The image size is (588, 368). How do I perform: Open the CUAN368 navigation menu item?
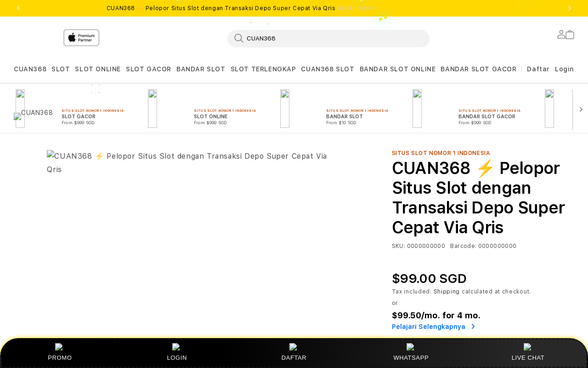click(x=30, y=69)
